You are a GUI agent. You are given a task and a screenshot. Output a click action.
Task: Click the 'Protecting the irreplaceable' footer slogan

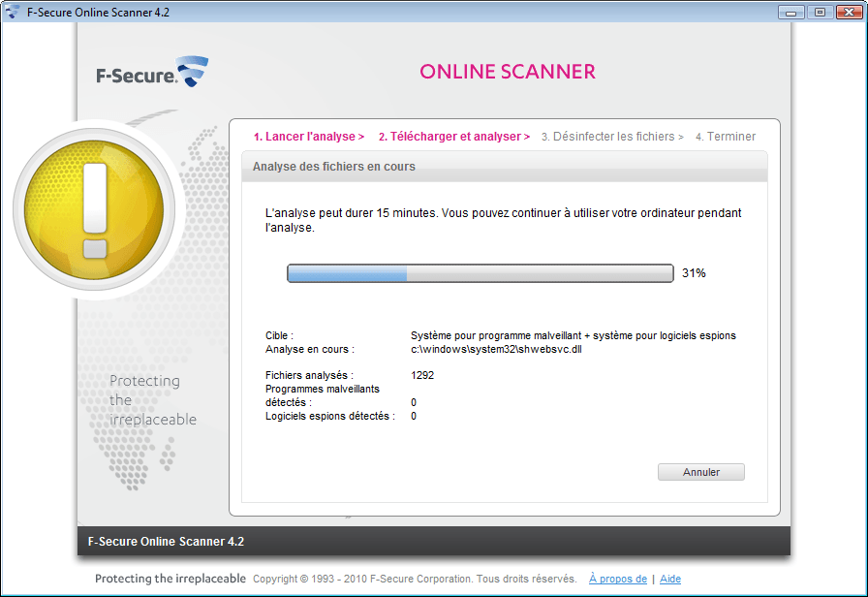pos(170,579)
